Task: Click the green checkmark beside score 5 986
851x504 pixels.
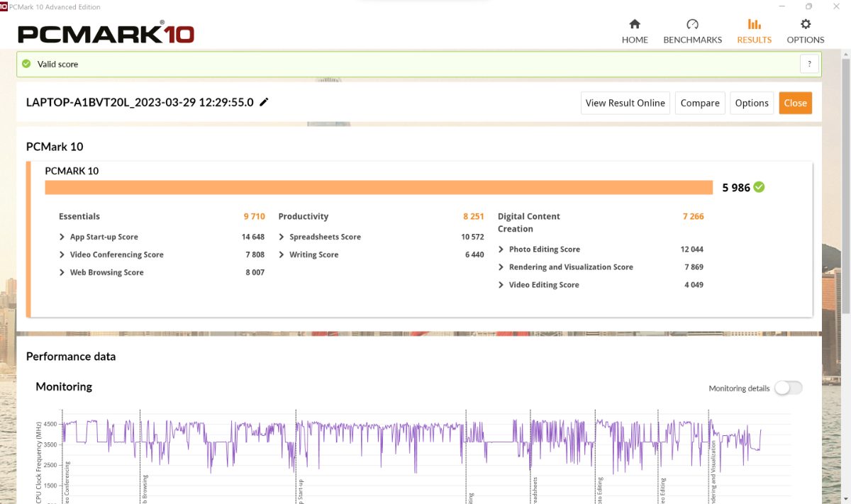Action: (x=760, y=187)
